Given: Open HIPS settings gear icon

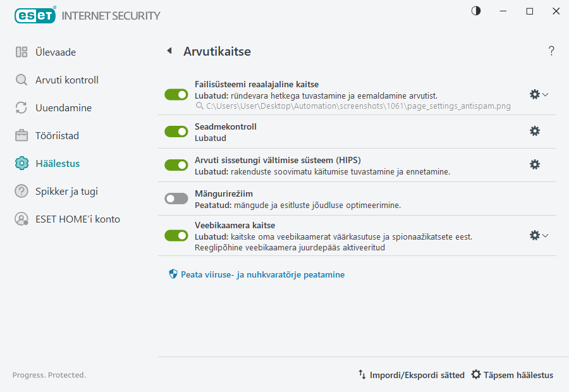Looking at the screenshot, I should coord(535,164).
